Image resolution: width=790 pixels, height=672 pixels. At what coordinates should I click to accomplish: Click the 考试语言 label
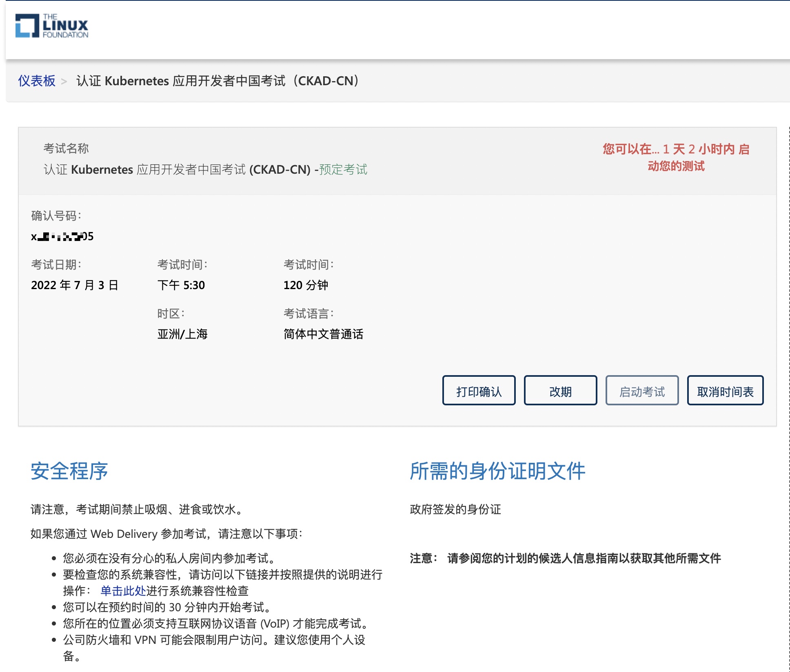click(x=309, y=314)
